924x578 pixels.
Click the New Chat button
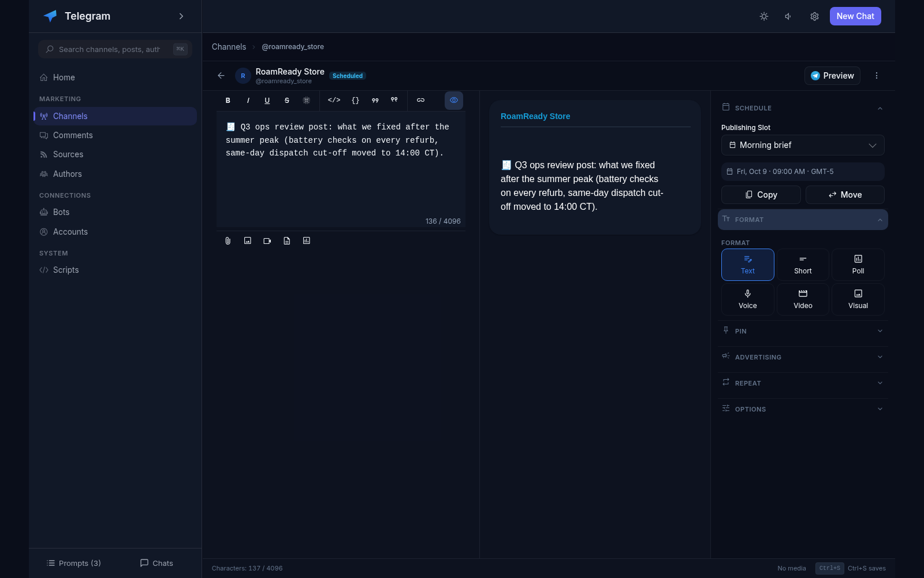(x=855, y=16)
